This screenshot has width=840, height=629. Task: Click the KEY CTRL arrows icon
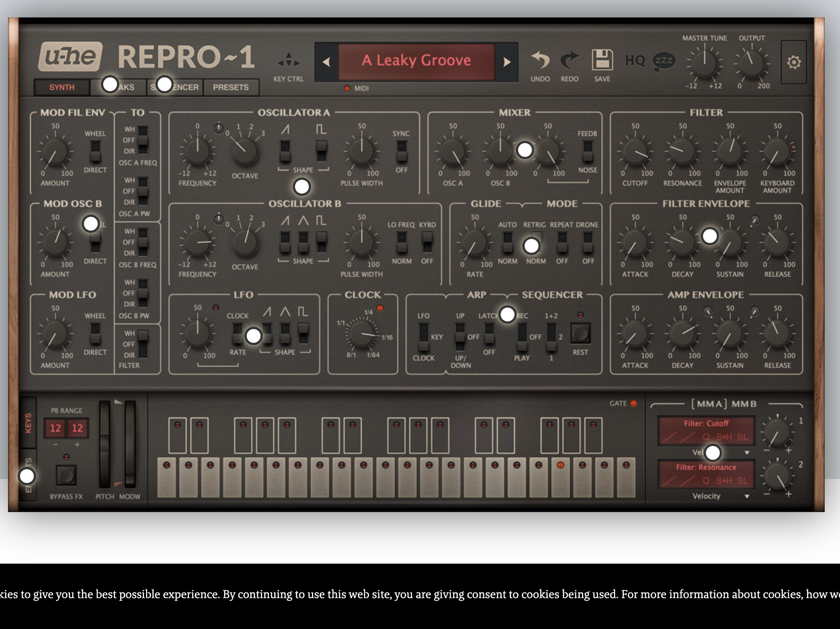[288, 60]
